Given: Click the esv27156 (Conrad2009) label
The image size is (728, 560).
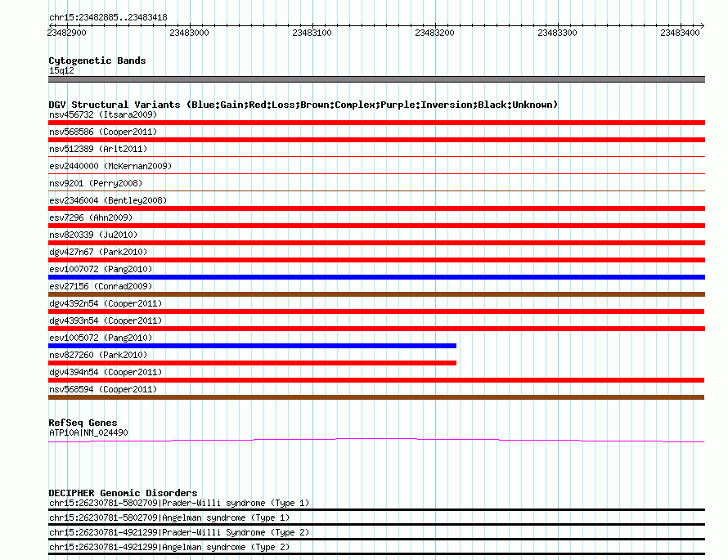Looking at the screenshot, I should pyautogui.click(x=101, y=286).
